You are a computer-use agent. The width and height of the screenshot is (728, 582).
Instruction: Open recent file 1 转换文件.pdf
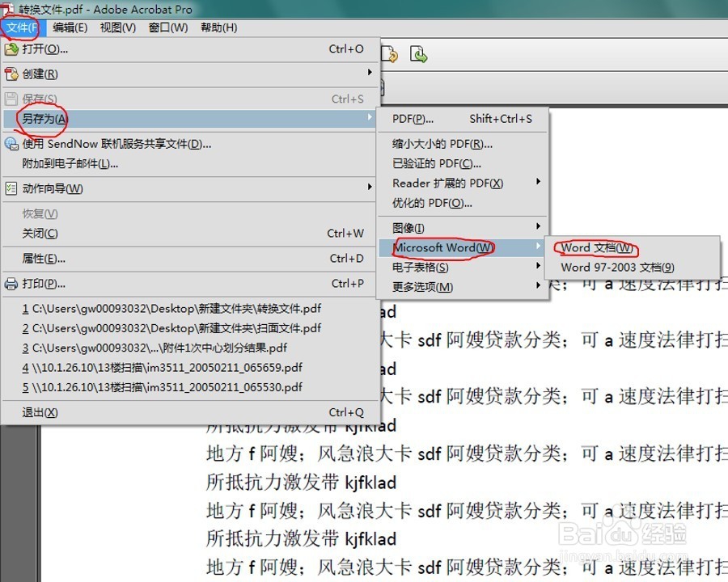point(190,309)
